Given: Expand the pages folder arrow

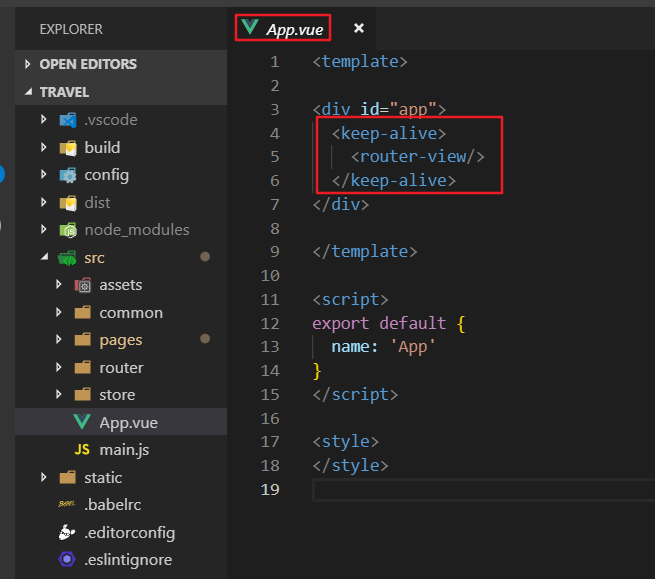Looking at the screenshot, I should coord(58,339).
